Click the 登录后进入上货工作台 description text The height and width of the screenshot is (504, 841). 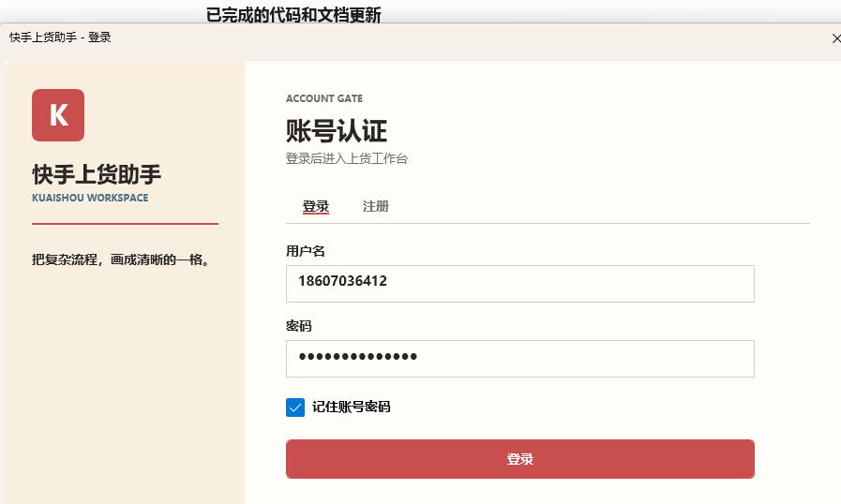[347, 158]
